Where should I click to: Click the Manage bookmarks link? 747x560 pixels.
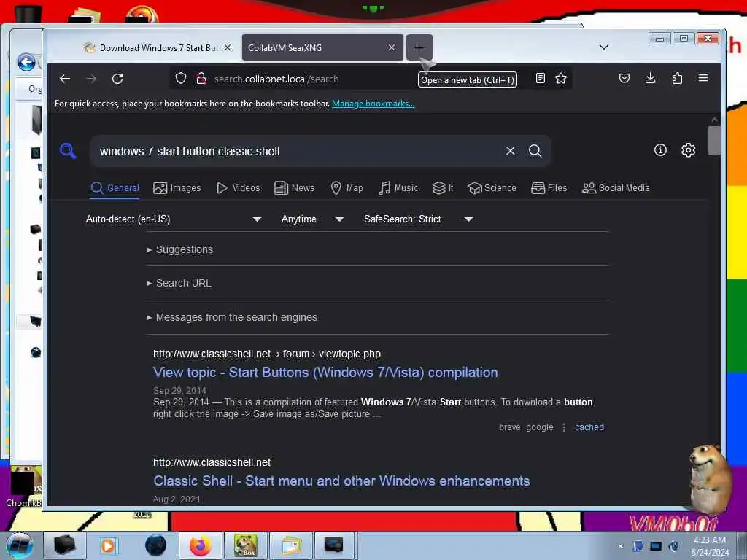click(373, 104)
